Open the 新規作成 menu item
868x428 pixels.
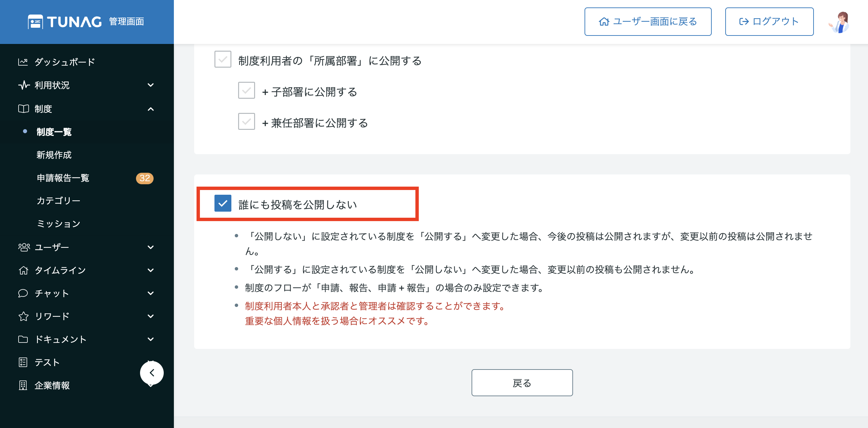coord(54,155)
